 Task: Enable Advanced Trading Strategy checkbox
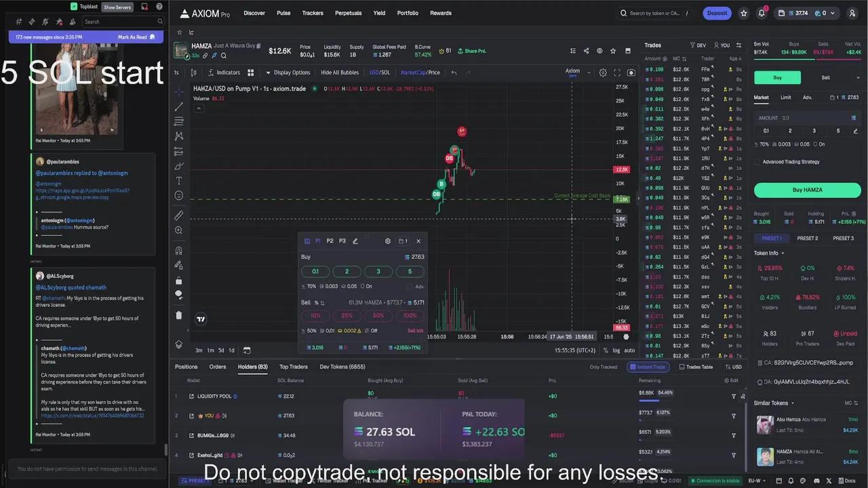[757, 162]
